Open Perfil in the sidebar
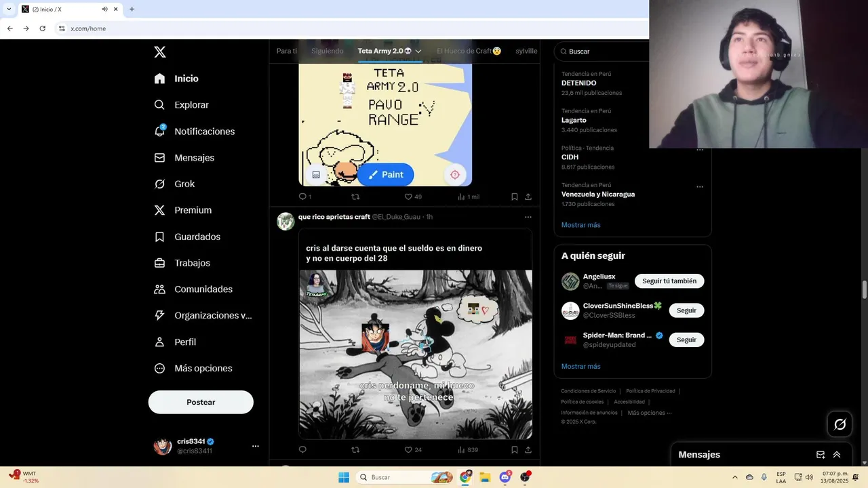 click(x=175, y=342)
